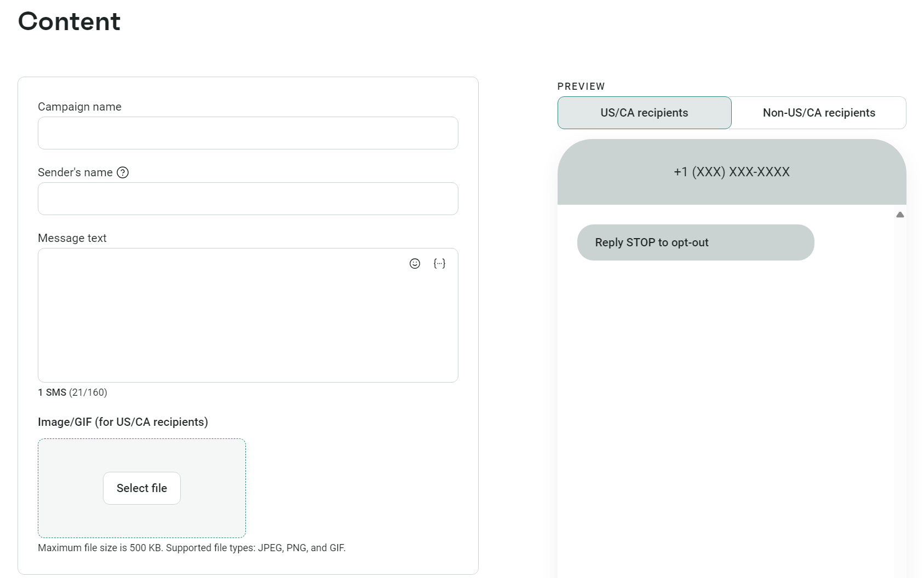
Task: Open the emoji picker in message text
Action: click(415, 264)
